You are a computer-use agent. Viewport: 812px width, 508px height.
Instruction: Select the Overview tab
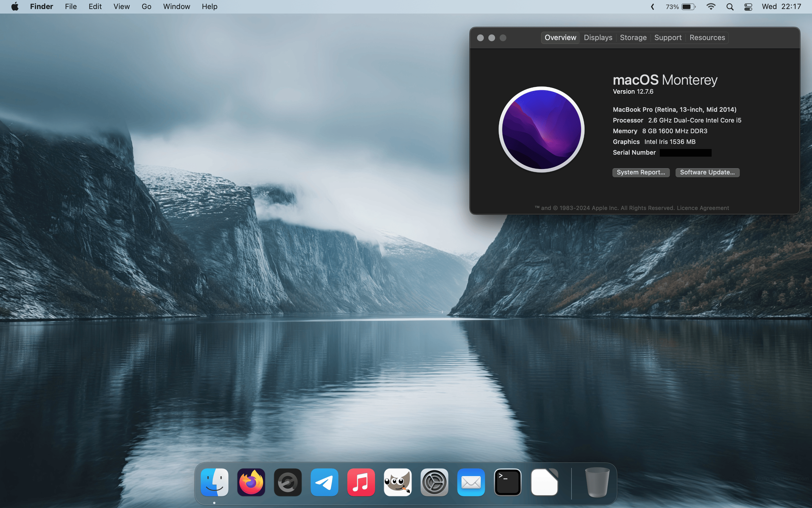click(560, 38)
